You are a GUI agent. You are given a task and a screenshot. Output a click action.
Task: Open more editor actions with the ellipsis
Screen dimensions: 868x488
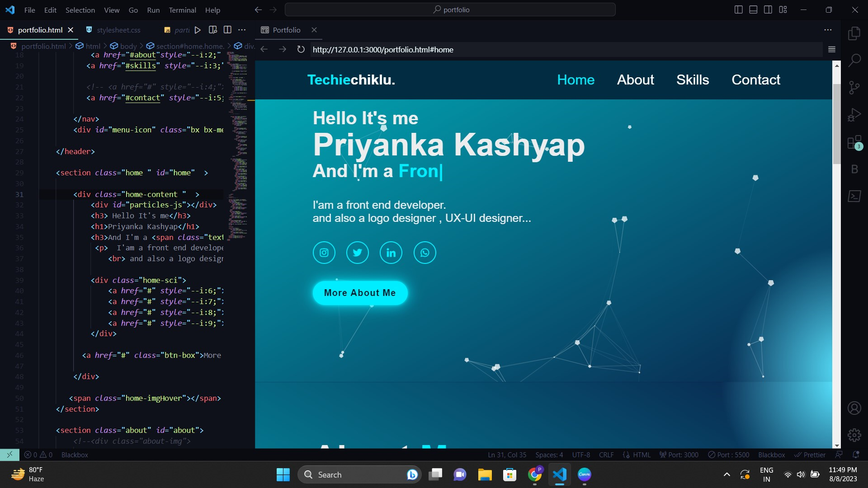click(242, 30)
